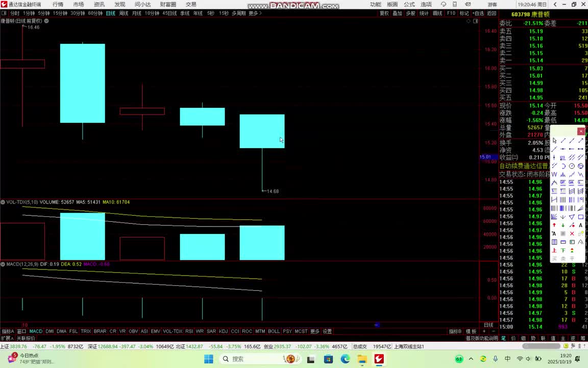This screenshot has width=588, height=368.
Task: Click the panel icon left of 分时
Action: coord(4,13)
